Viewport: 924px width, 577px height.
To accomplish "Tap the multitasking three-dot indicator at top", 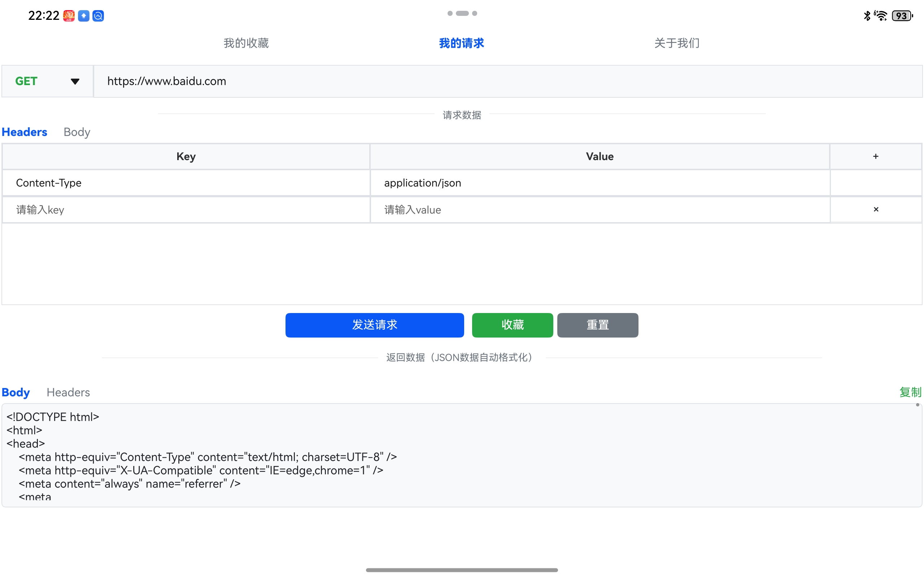I will point(462,13).
